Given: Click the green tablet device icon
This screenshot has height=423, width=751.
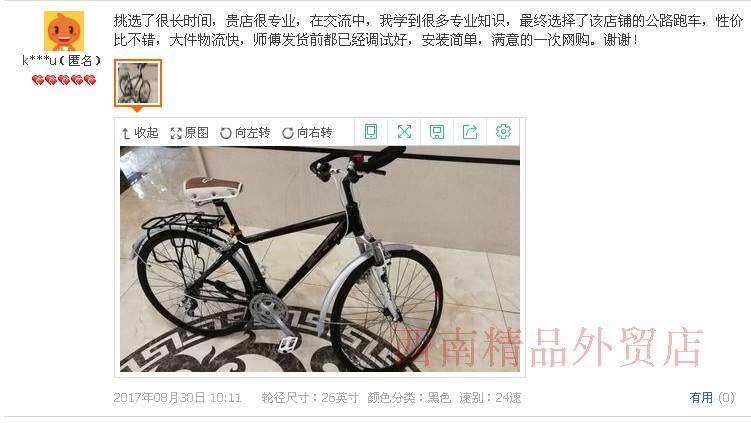Looking at the screenshot, I should coord(371,132).
